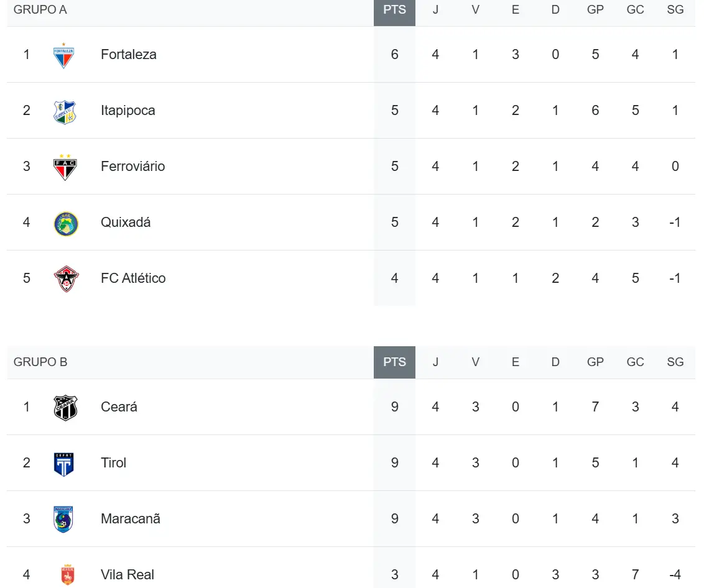This screenshot has height=588, width=704.
Task: Select the Ferroviário club crest
Action: coord(64,167)
